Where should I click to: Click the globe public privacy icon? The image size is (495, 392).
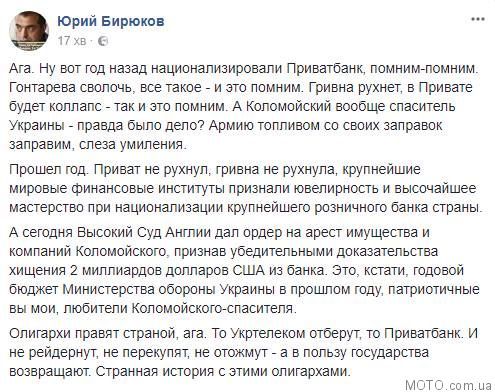point(103,41)
